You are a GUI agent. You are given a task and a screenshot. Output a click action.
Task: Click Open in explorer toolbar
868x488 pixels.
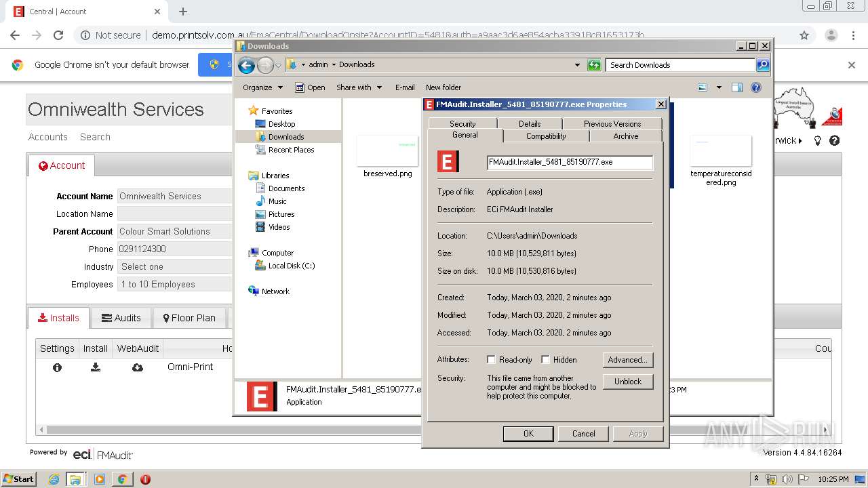click(311, 87)
